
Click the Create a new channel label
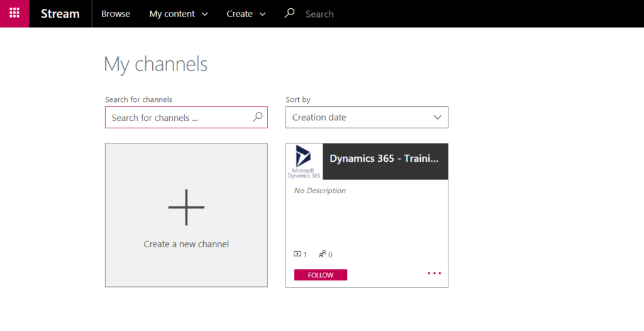click(186, 244)
